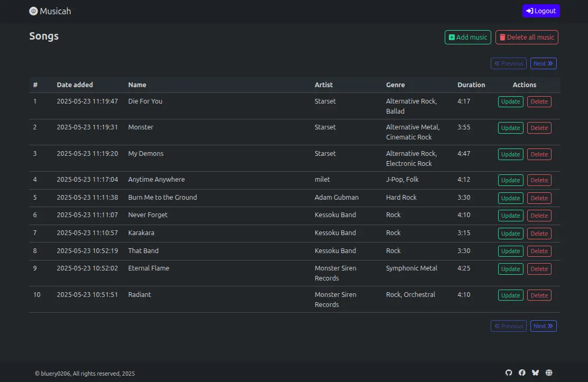The image size is (588, 382).
Task: Delete the song Monster
Action: pyautogui.click(x=539, y=128)
